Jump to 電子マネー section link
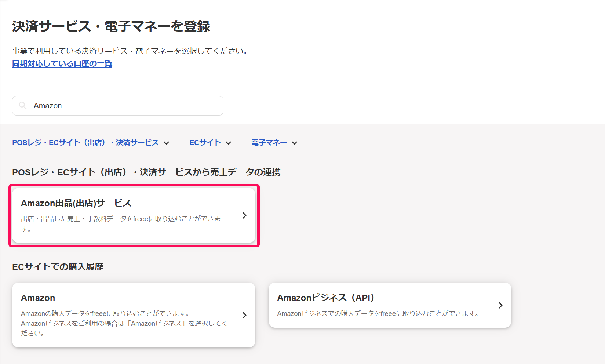Screen dimensions: 605x364 269,143
